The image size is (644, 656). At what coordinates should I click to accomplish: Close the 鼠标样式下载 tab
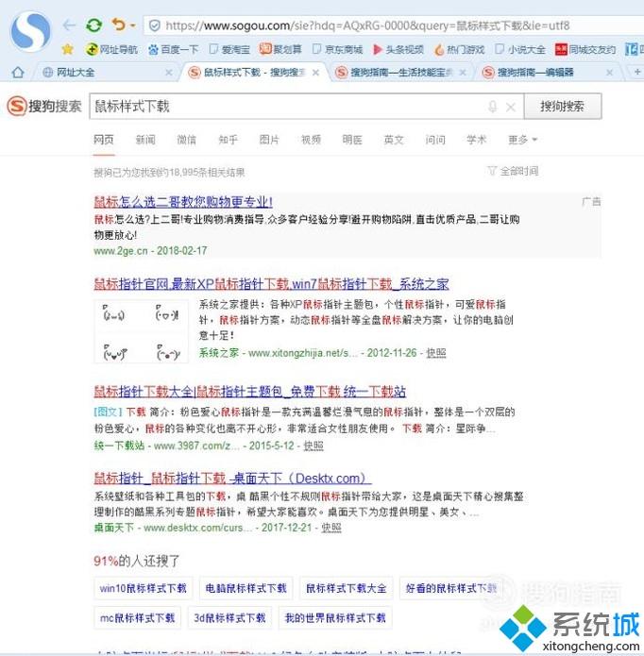click(x=316, y=73)
